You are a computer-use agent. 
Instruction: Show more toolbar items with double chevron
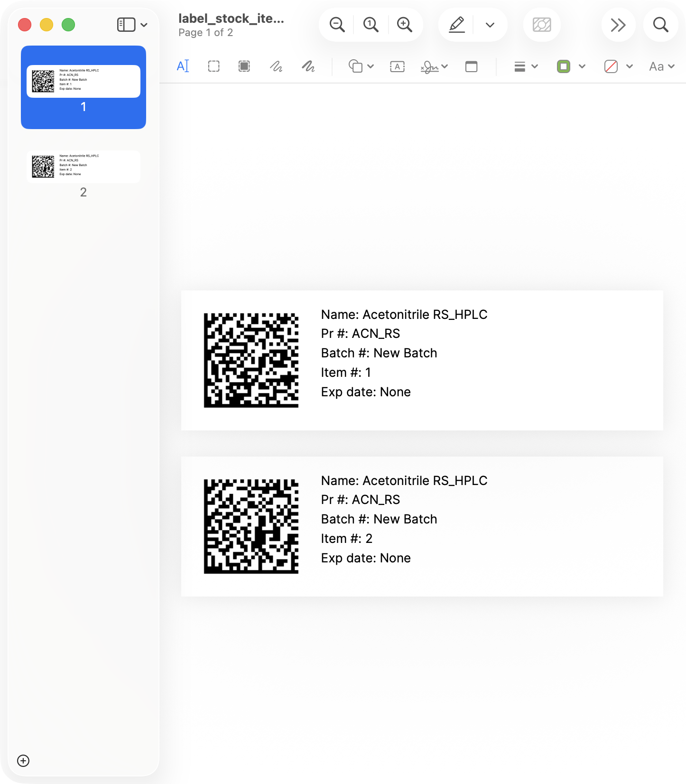(618, 25)
